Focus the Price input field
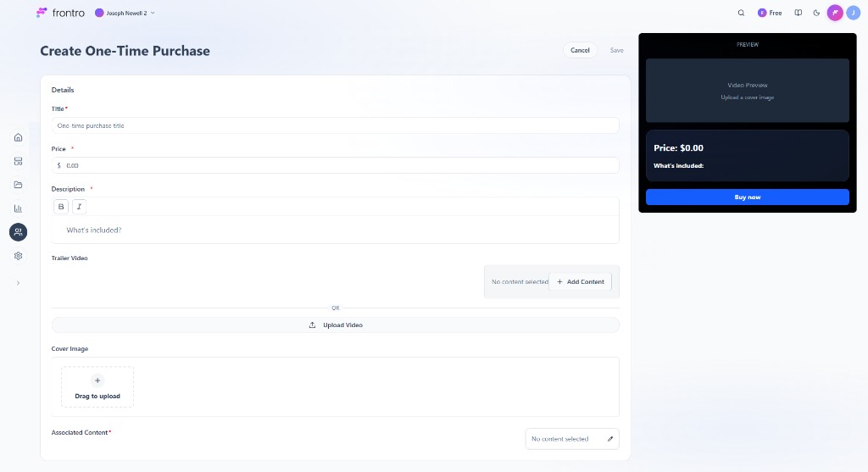 click(x=335, y=165)
